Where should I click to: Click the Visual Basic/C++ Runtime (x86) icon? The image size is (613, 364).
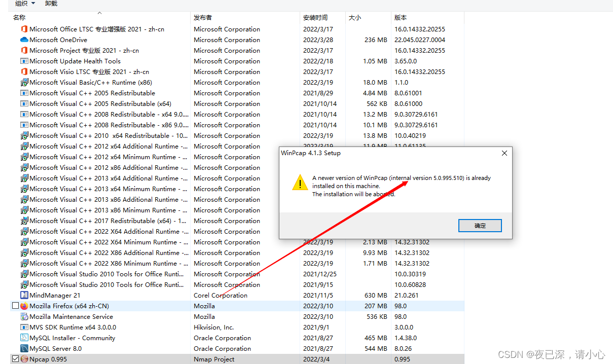click(24, 82)
